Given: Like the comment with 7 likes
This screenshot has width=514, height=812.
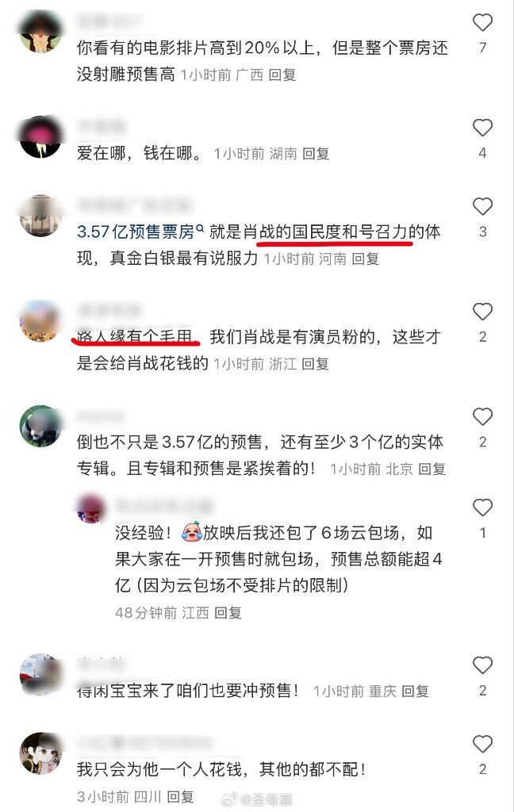Looking at the screenshot, I should [482, 23].
